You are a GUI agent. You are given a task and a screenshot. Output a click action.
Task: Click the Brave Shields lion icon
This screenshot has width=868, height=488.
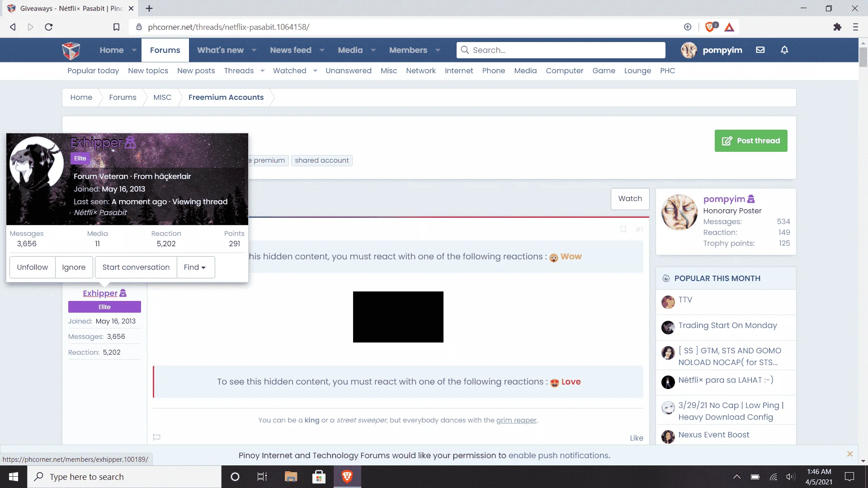click(x=711, y=27)
